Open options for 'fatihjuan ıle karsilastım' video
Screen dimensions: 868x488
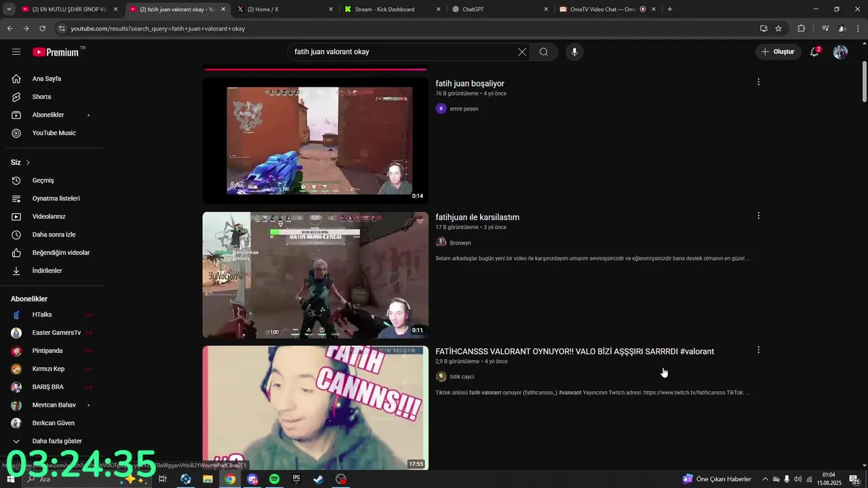pos(758,216)
